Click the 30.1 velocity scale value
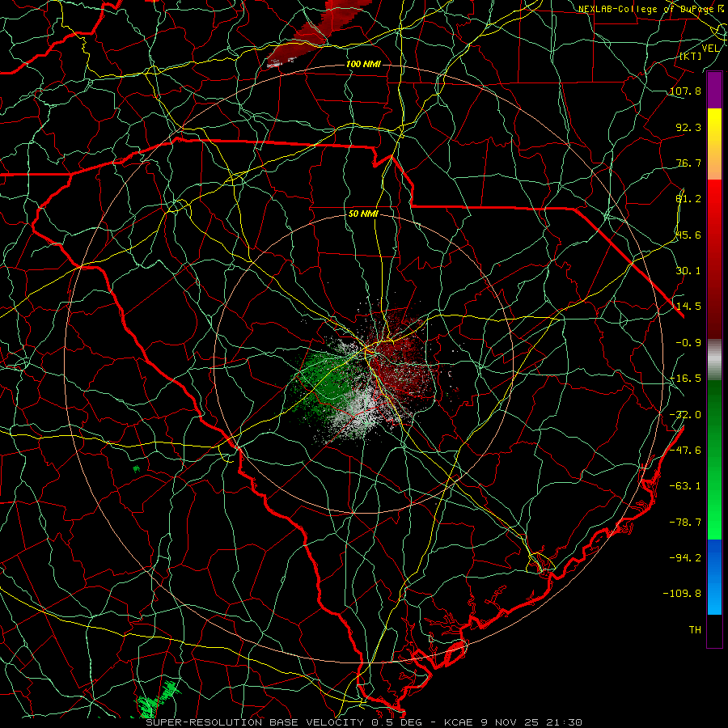This screenshot has width=728, height=728. [688, 271]
